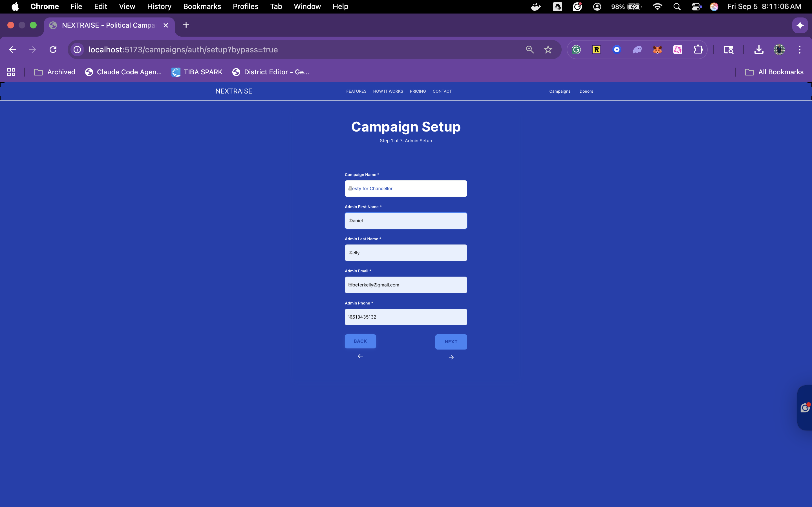Bookmark this page with star icon

coord(548,50)
